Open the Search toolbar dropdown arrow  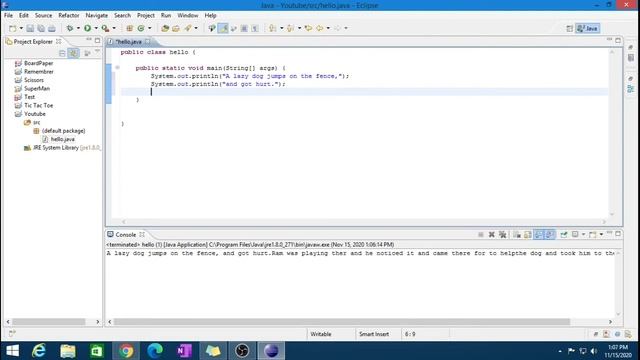tap(196, 28)
